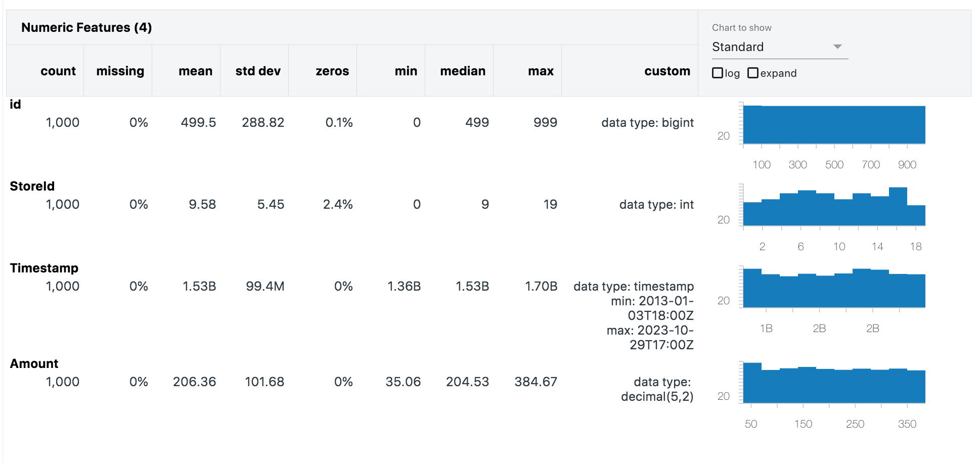Enable the expand checkbox
This screenshot has height=463, width=980.
(752, 73)
